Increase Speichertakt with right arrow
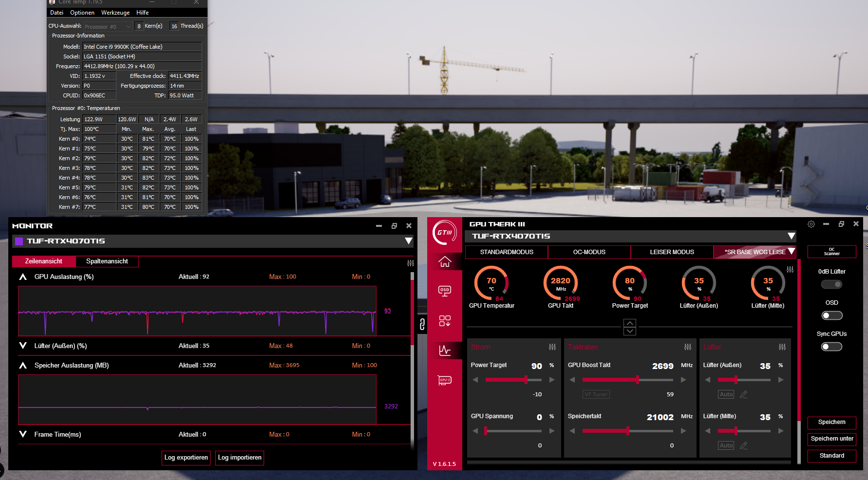 coord(683,431)
